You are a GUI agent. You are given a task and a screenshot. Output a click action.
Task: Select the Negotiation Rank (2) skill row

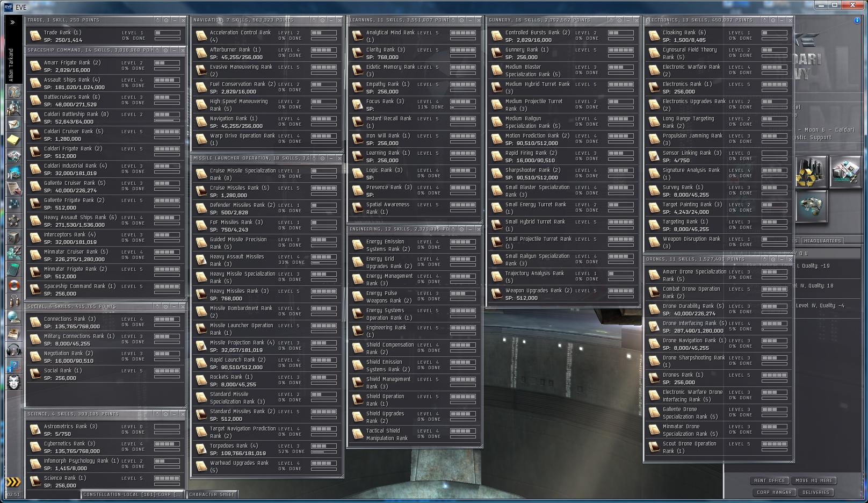[x=106, y=357]
